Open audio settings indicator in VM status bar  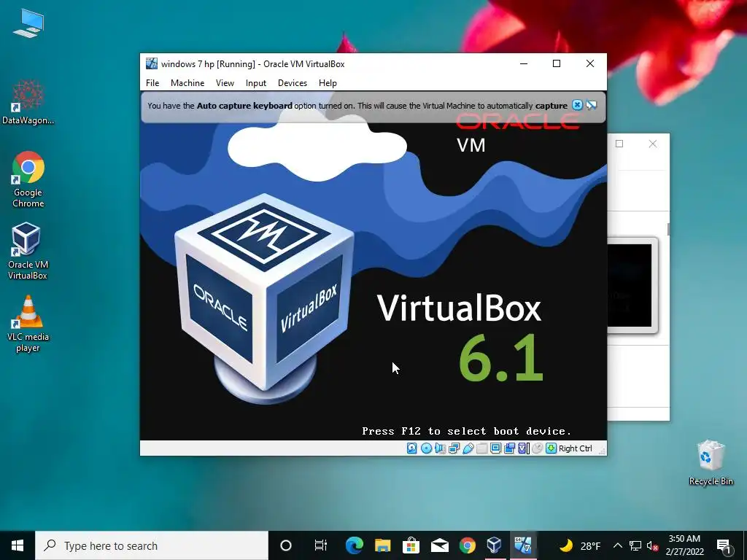click(440, 448)
